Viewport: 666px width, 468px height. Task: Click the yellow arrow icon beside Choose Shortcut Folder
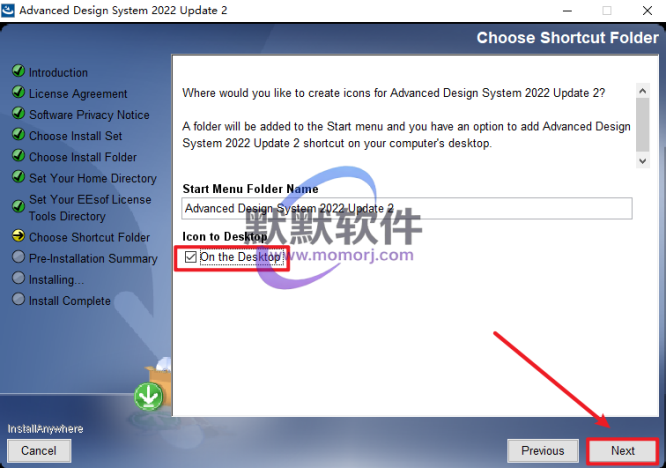pyautogui.click(x=18, y=236)
